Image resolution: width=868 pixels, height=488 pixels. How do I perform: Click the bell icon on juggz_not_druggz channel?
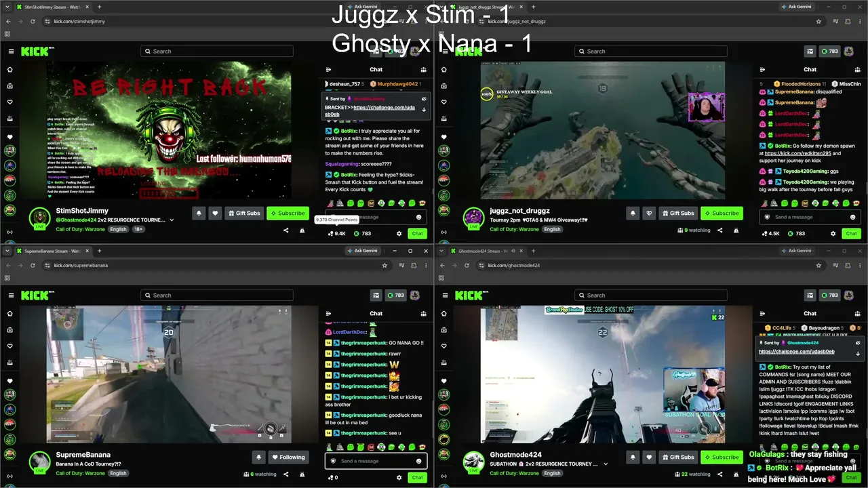[633, 213]
